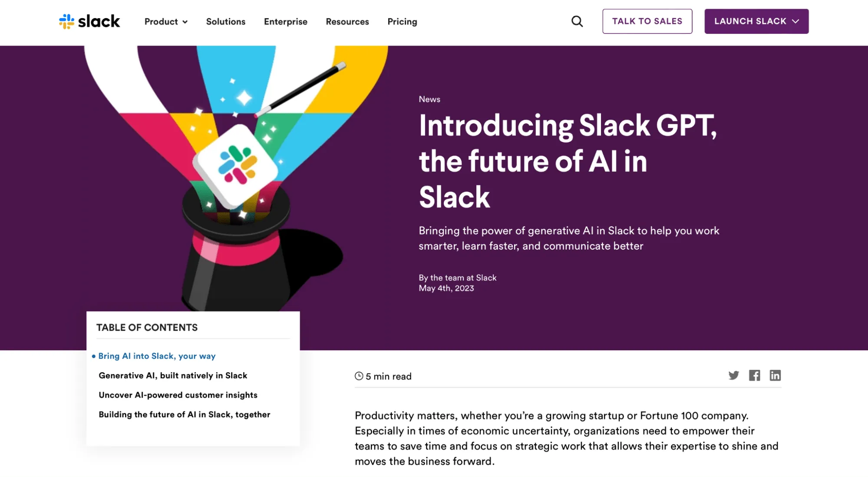Image resolution: width=868 pixels, height=477 pixels.
Task: Click the Slack logo in header
Action: click(x=89, y=21)
